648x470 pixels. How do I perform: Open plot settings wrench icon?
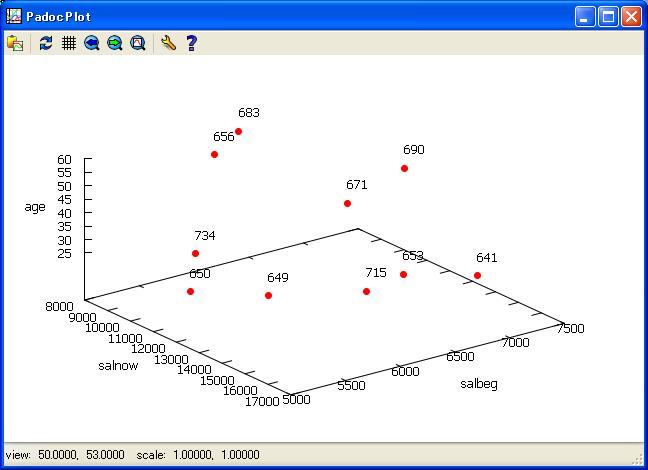[168, 43]
